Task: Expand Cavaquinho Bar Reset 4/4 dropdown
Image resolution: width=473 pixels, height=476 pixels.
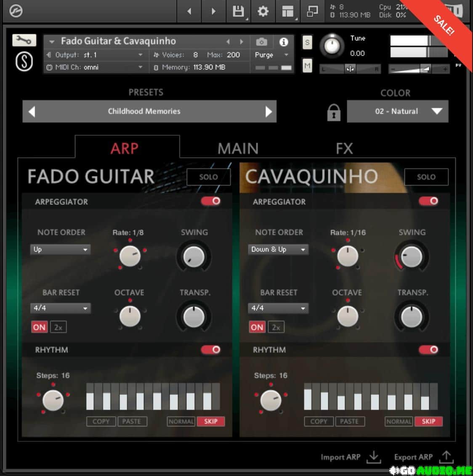Action: click(278, 308)
